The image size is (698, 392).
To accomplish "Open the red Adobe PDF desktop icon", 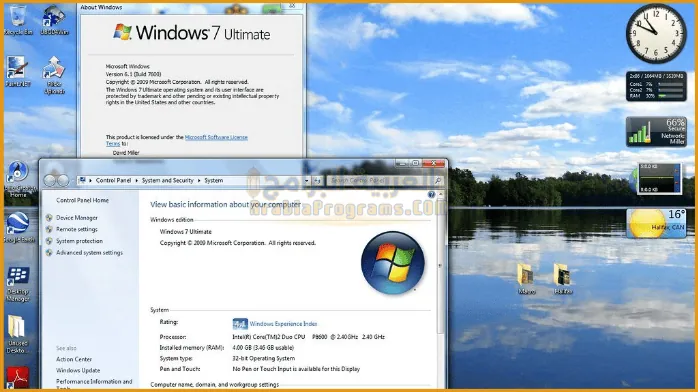I will (18, 377).
